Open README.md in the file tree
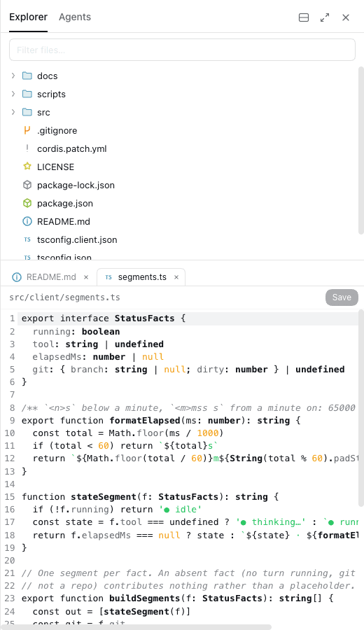The image size is (364, 630). pos(64,221)
